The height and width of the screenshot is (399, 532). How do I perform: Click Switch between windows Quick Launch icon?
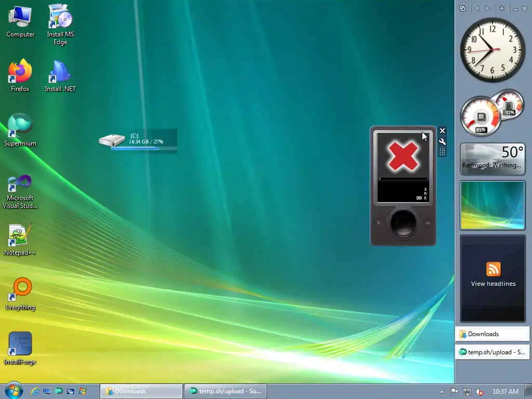71,391
